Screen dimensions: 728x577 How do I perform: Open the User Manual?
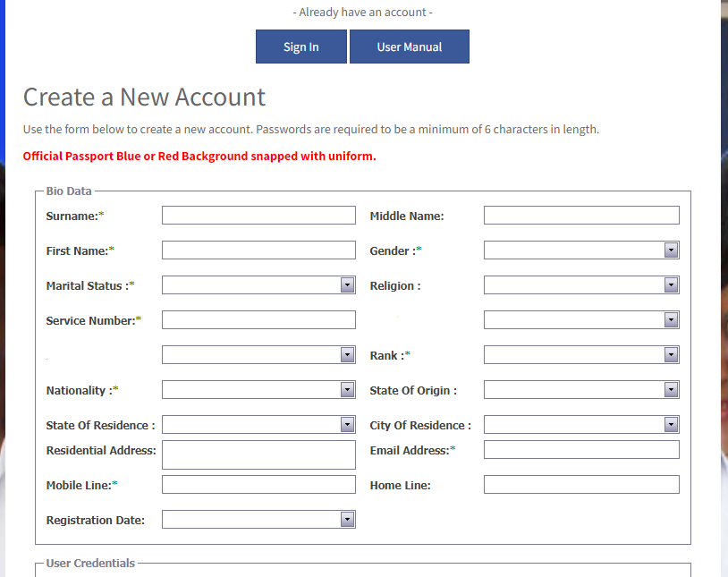coord(409,47)
